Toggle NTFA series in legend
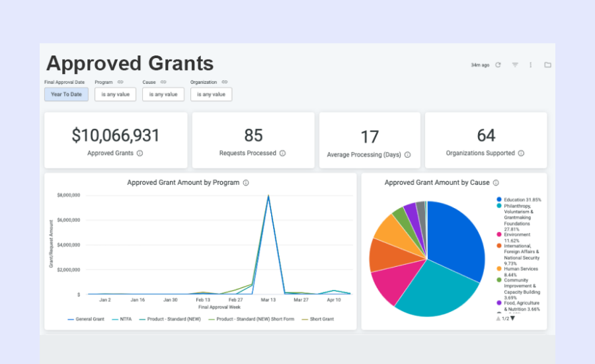595x364 pixels. 122,319
